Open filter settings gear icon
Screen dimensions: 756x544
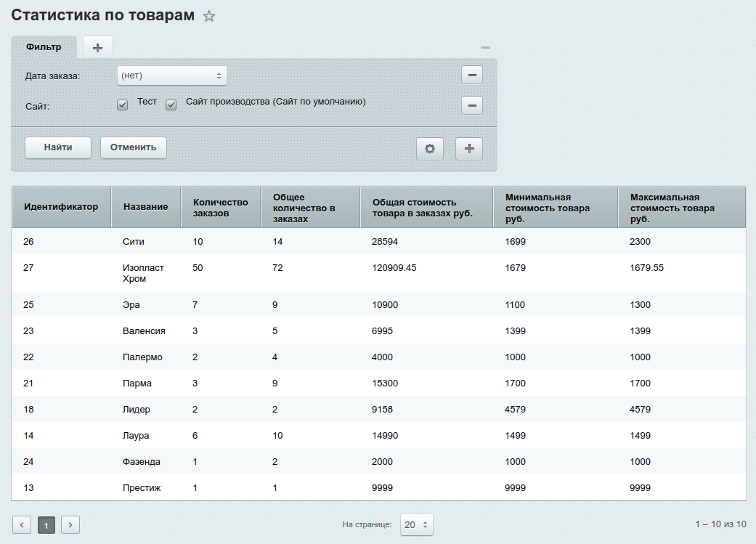[x=430, y=148]
